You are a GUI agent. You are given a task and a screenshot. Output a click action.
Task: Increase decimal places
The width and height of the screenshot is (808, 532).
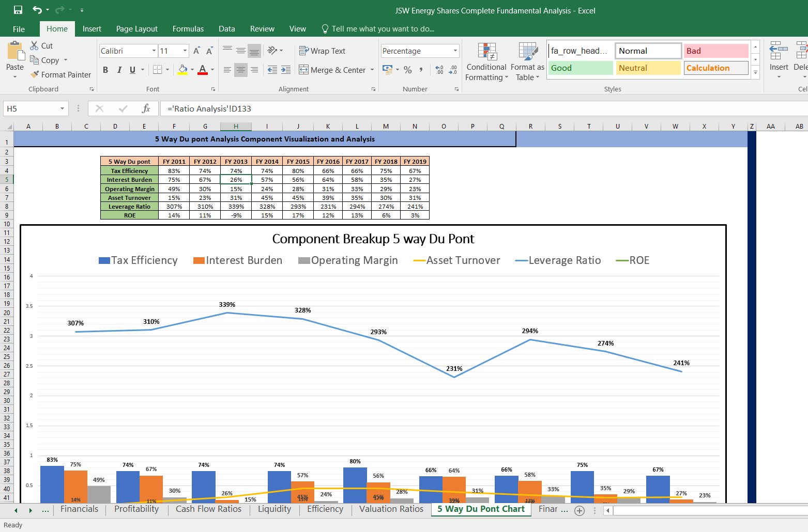pos(439,70)
